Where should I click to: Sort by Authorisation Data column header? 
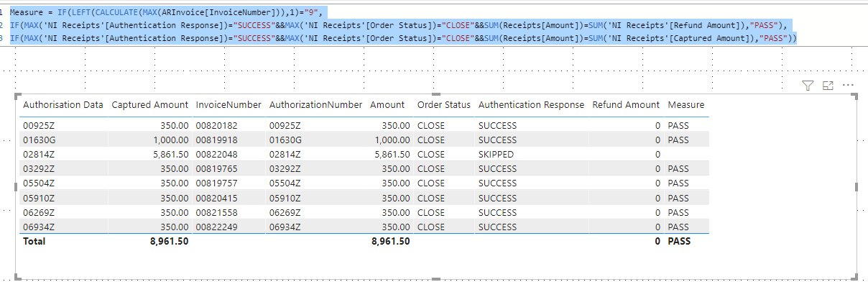click(63, 105)
